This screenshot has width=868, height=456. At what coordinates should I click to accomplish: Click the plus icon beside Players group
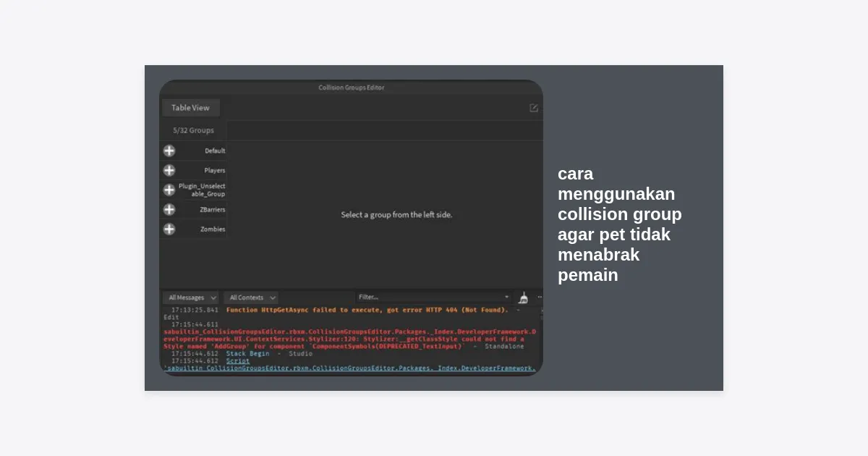tap(169, 170)
